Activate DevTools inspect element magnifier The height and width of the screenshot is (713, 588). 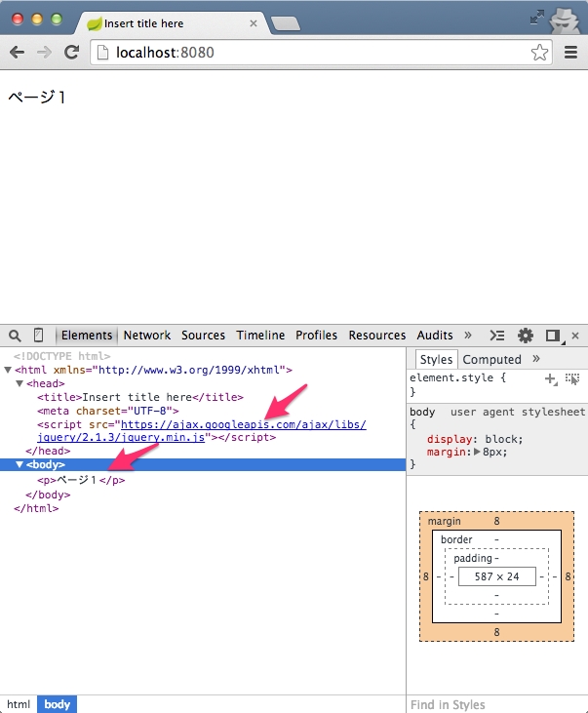(15, 336)
